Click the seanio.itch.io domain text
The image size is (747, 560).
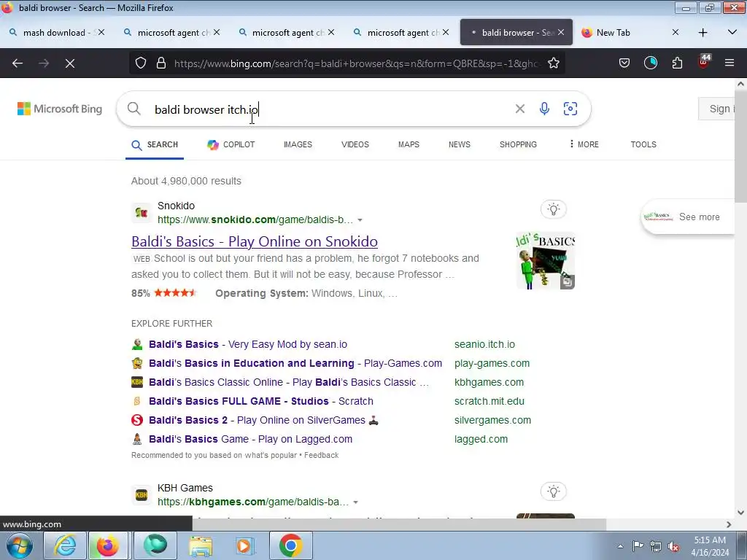(484, 344)
